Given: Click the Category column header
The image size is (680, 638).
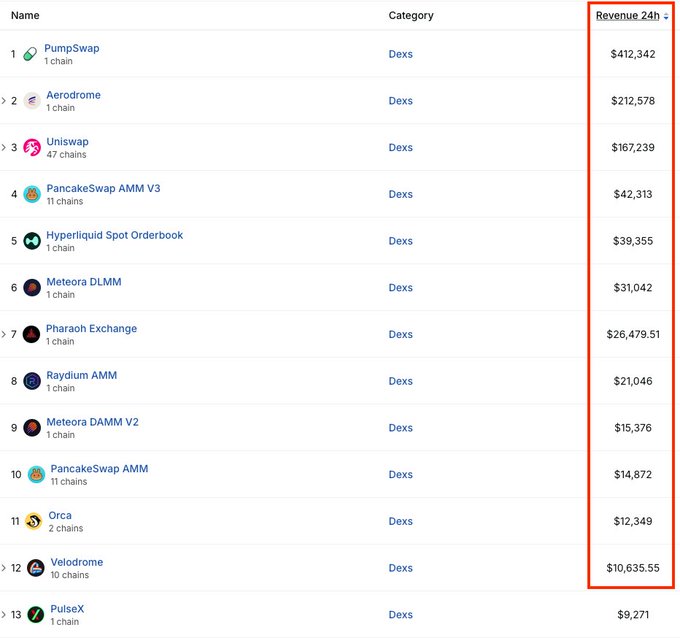Looking at the screenshot, I should [411, 16].
